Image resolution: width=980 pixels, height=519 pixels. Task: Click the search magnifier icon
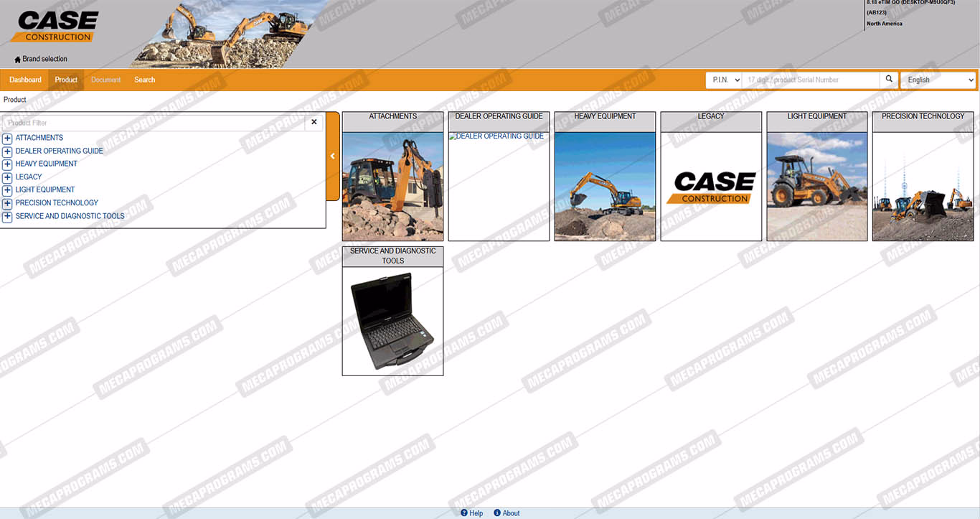pos(889,80)
